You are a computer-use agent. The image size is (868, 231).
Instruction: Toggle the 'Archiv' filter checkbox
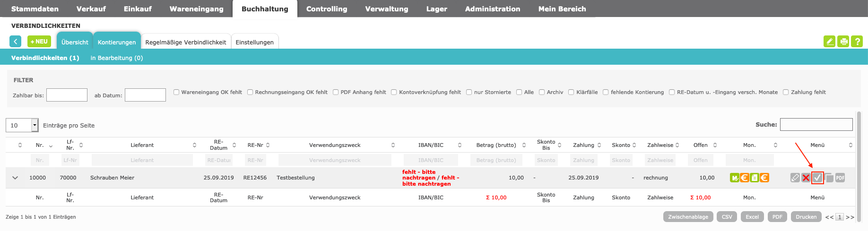pyautogui.click(x=542, y=92)
